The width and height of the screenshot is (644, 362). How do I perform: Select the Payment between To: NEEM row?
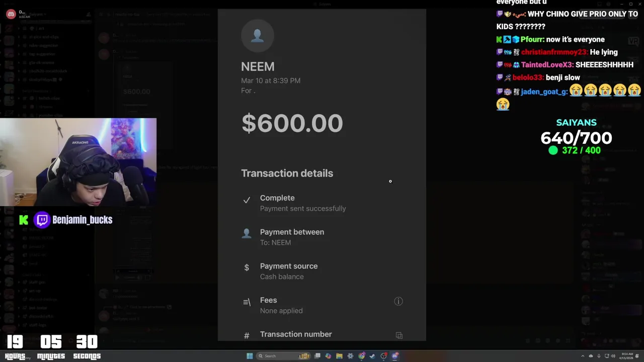(x=322, y=237)
